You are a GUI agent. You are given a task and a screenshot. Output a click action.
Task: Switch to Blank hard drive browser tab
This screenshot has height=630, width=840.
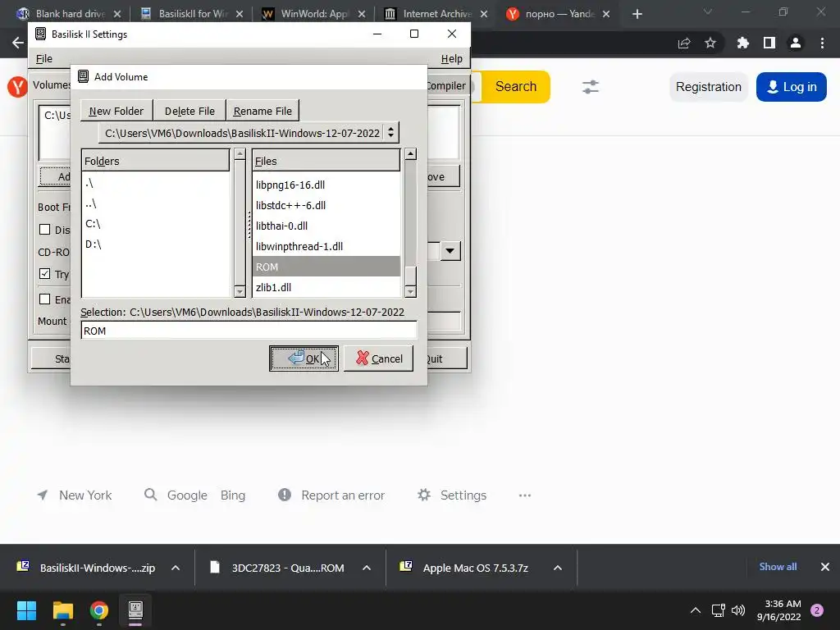coord(71,14)
